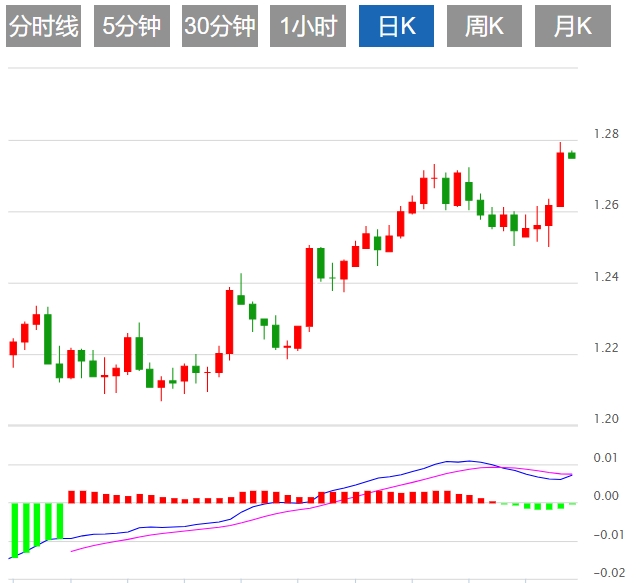
Task: Click the first bright green MACD histogram bar
Action: click(15, 530)
